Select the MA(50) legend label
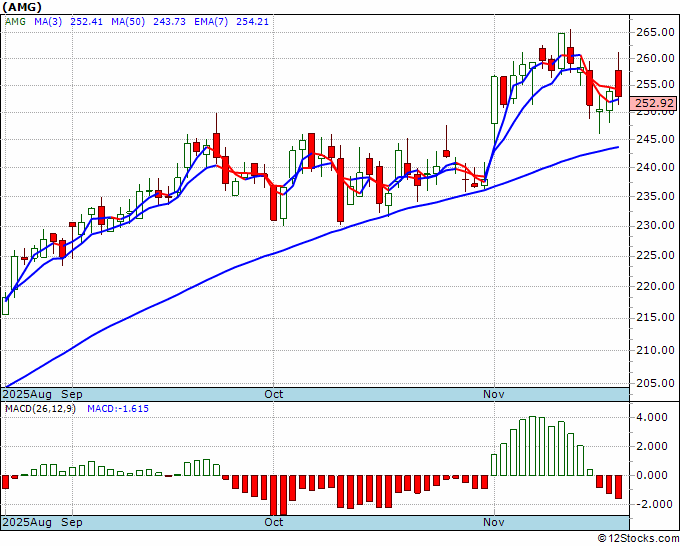The height and width of the screenshot is (546, 680). point(128,21)
